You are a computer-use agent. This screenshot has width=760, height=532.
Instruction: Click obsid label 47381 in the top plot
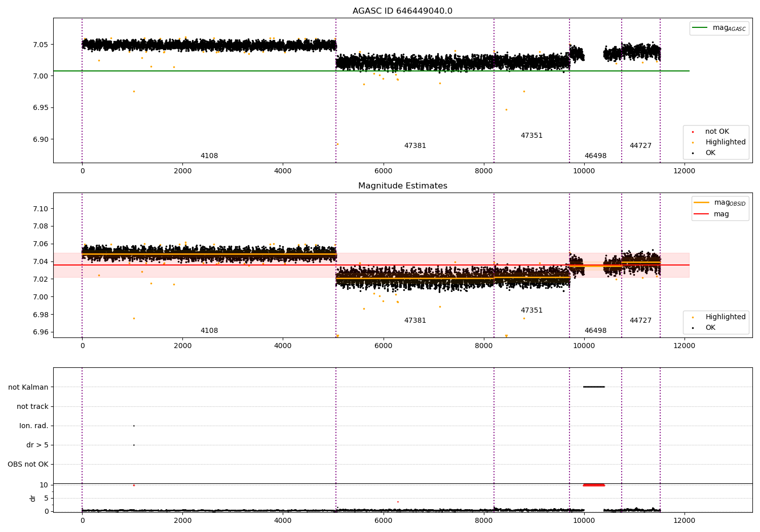tap(415, 146)
